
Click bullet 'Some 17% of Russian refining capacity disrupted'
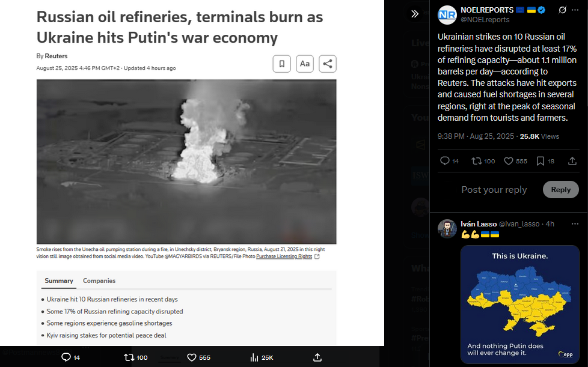pos(115,311)
